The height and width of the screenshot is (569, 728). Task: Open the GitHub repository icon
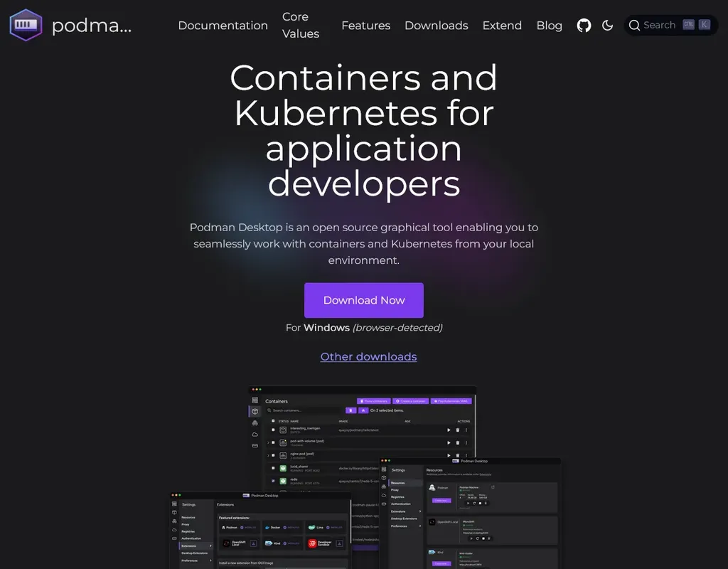tap(584, 25)
